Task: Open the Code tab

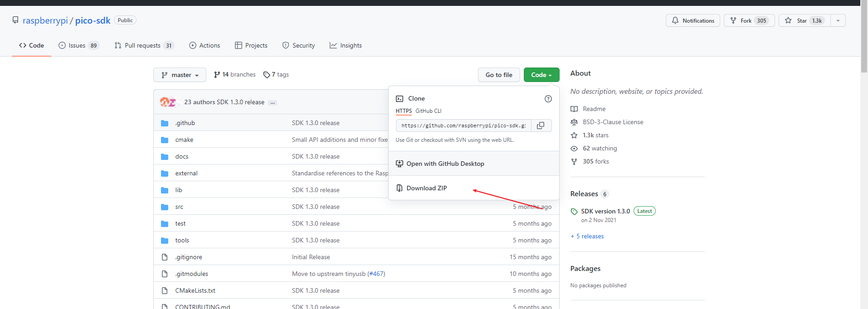Action: click(x=31, y=45)
